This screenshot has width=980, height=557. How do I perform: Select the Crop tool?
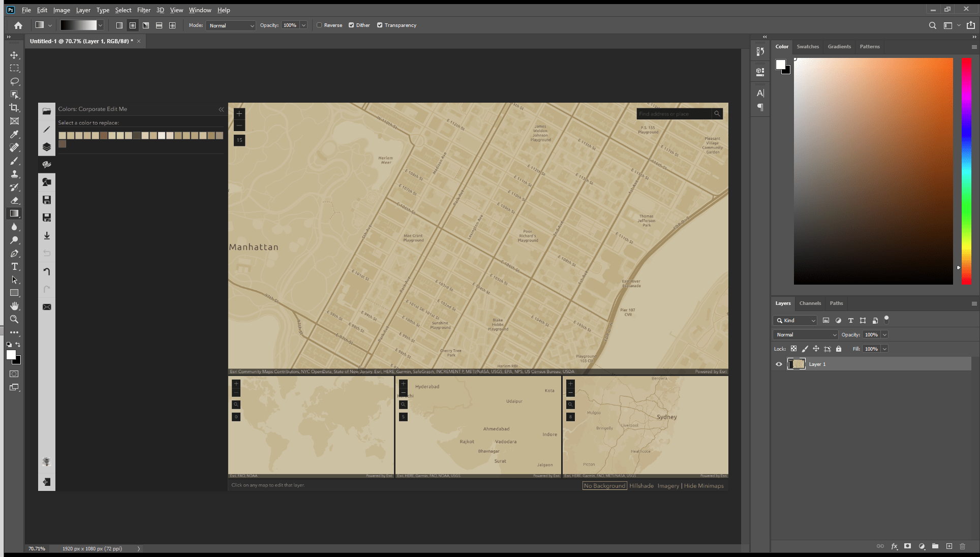pos(14,108)
